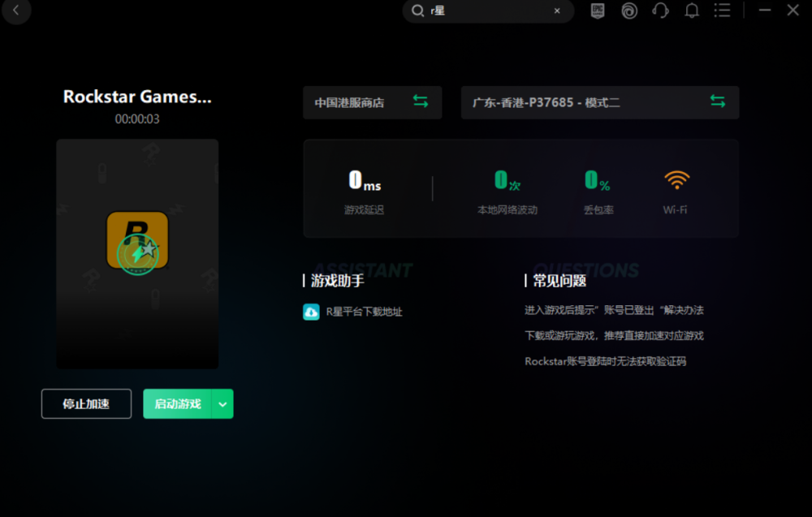
Task: Click the 00:00:03 acceleration timer
Action: coord(137,119)
